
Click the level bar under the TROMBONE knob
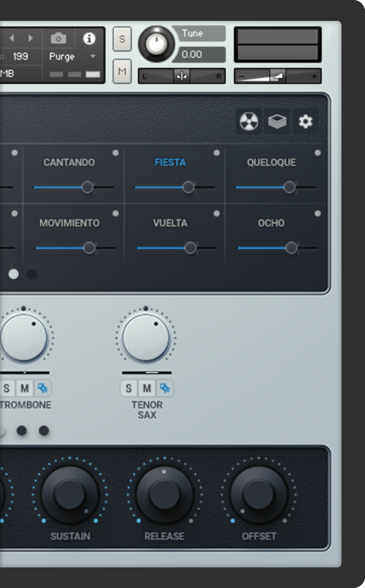pos(24,373)
